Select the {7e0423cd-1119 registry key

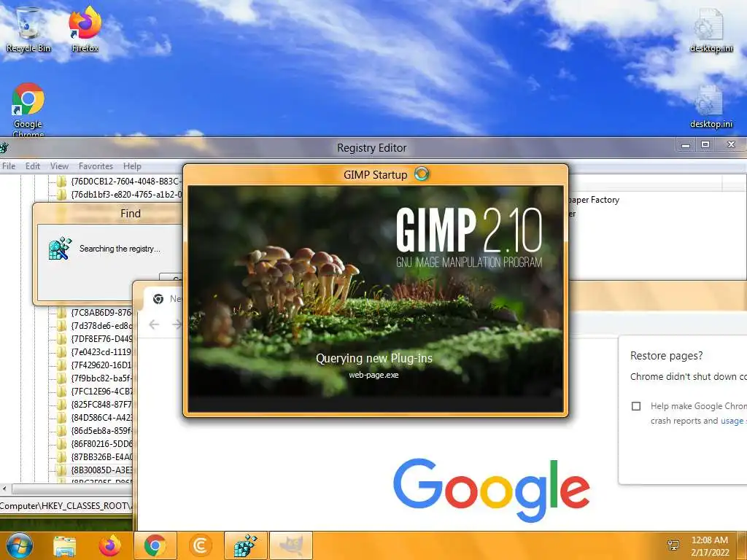point(101,352)
